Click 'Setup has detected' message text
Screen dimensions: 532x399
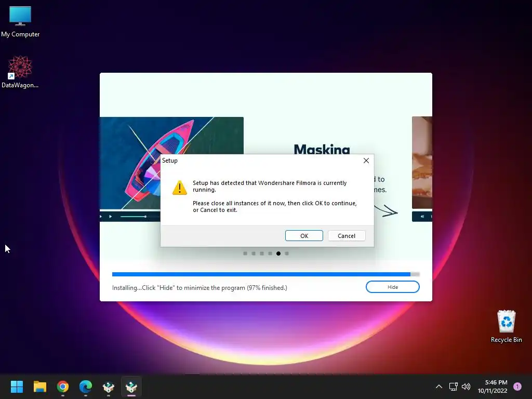(x=270, y=187)
